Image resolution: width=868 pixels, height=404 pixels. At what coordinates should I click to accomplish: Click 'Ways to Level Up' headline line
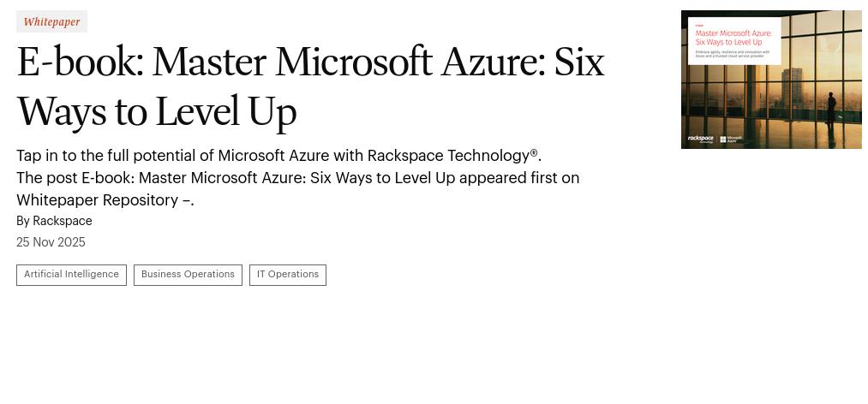pos(157,112)
